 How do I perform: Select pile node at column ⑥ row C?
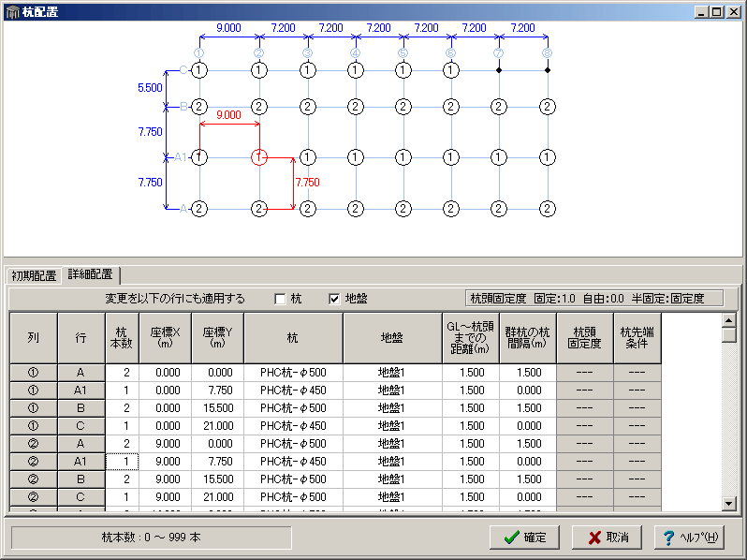(x=451, y=70)
